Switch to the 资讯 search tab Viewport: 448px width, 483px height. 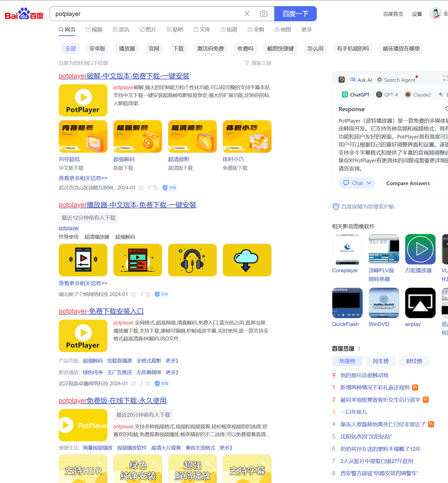click(121, 30)
